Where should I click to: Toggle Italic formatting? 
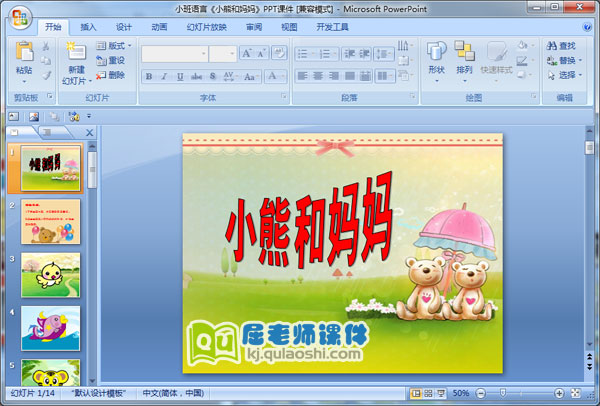coord(164,76)
